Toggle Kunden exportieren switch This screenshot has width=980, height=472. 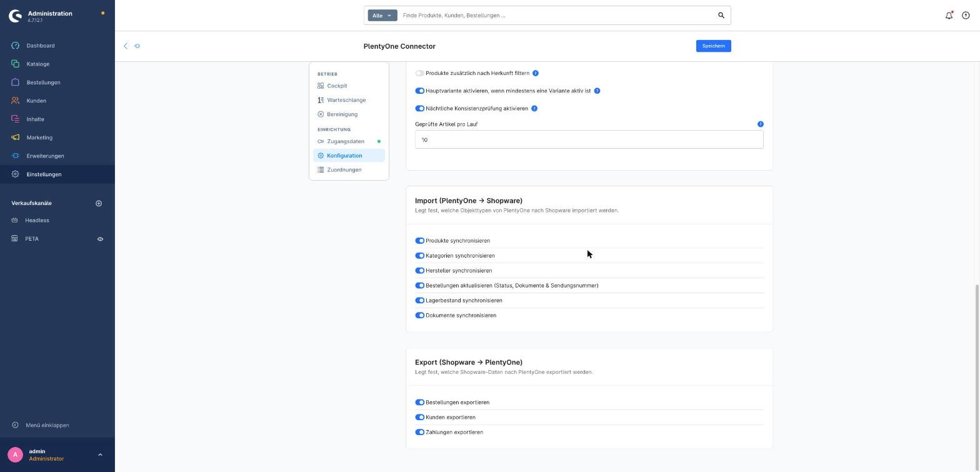pos(419,418)
